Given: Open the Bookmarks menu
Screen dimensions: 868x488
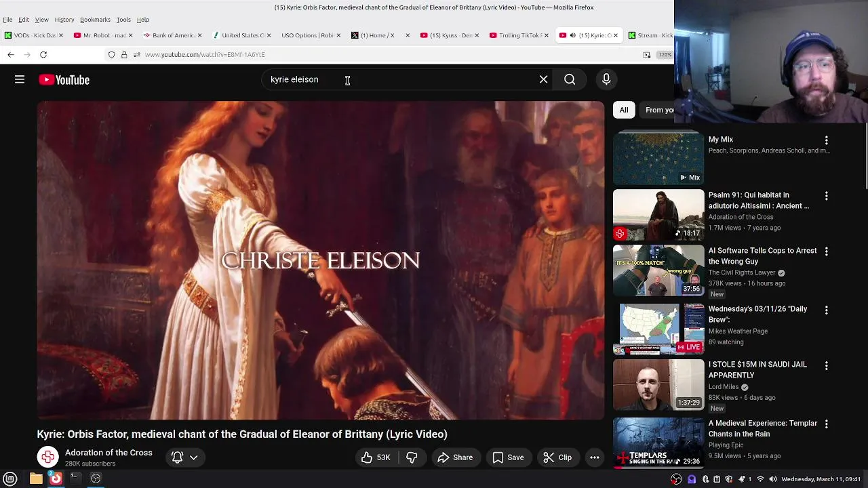Looking at the screenshot, I should (95, 20).
